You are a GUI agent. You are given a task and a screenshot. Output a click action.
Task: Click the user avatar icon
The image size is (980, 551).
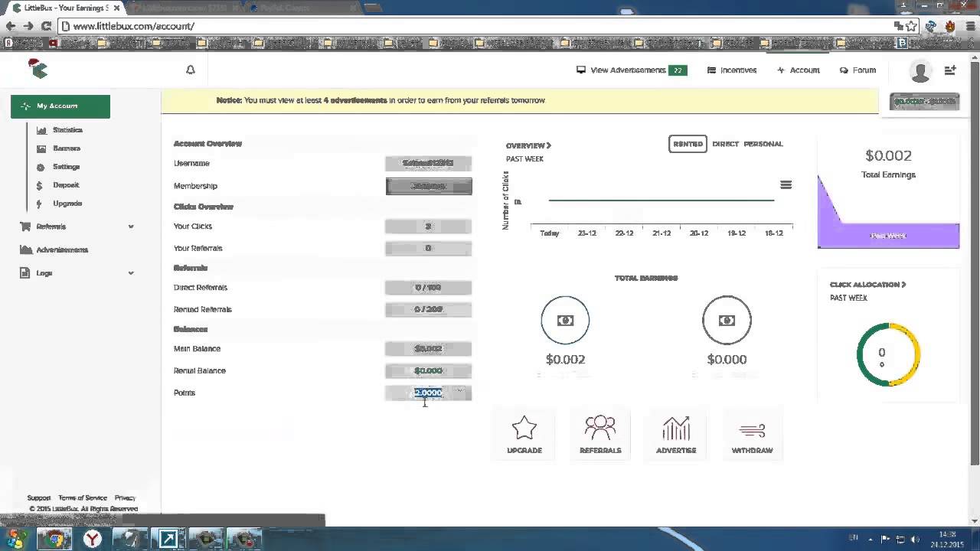coord(920,71)
